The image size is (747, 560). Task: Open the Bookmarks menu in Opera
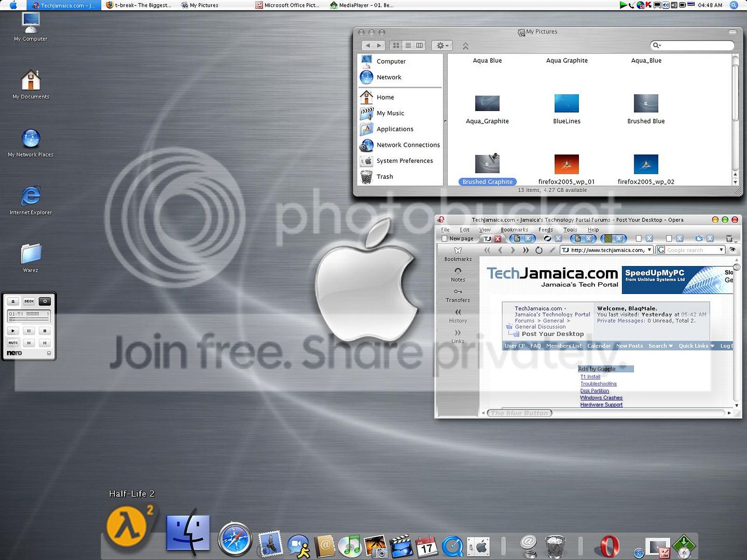coord(515,230)
